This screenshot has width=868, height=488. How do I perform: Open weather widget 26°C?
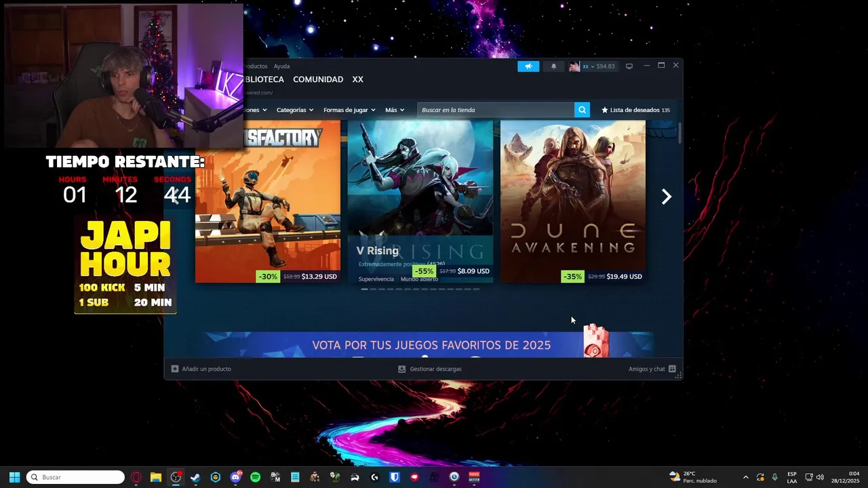click(693, 477)
